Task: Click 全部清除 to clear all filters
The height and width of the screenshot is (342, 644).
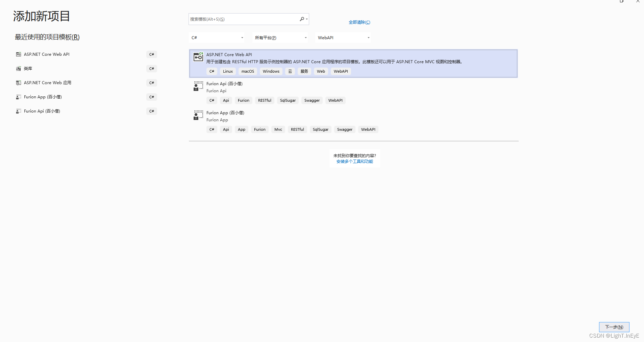Action: coord(360,22)
